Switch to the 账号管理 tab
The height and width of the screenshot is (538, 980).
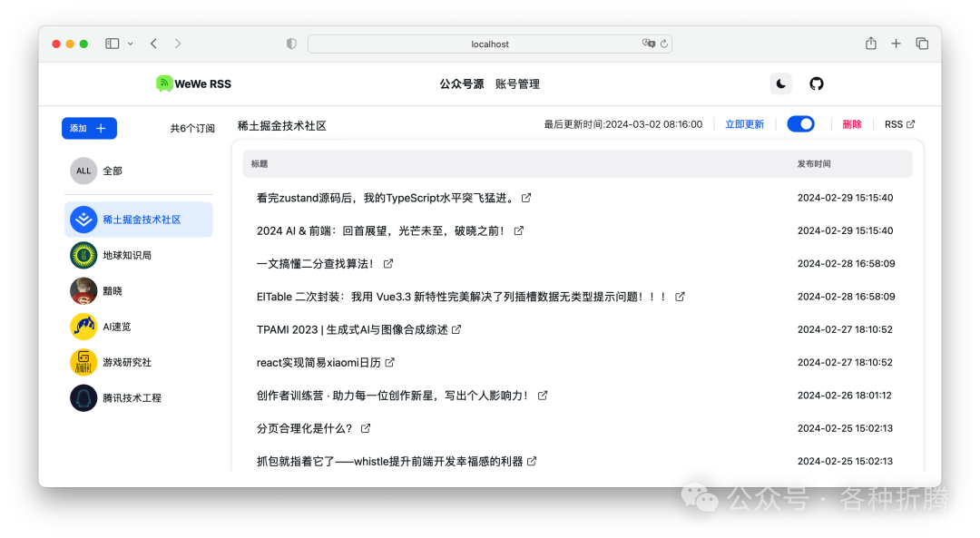(x=517, y=83)
